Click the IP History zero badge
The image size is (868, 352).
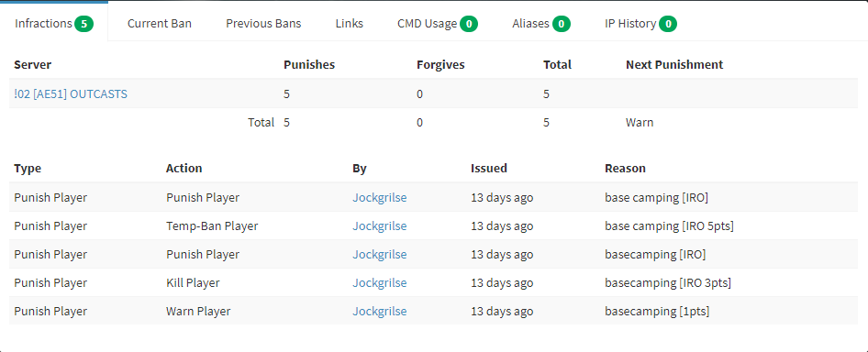tap(668, 24)
